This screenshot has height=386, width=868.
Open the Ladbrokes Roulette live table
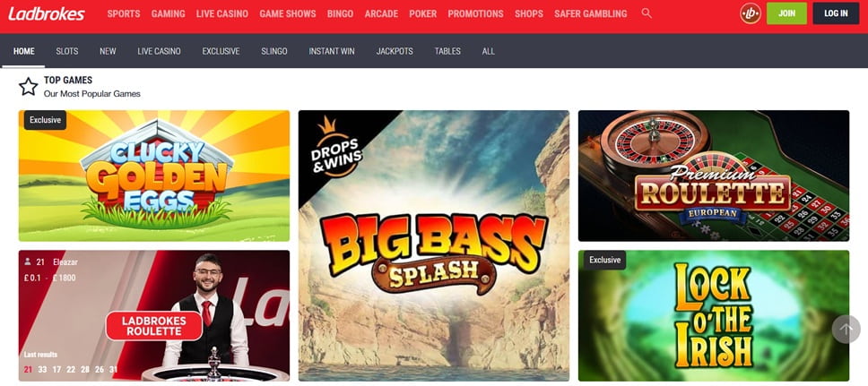click(154, 316)
